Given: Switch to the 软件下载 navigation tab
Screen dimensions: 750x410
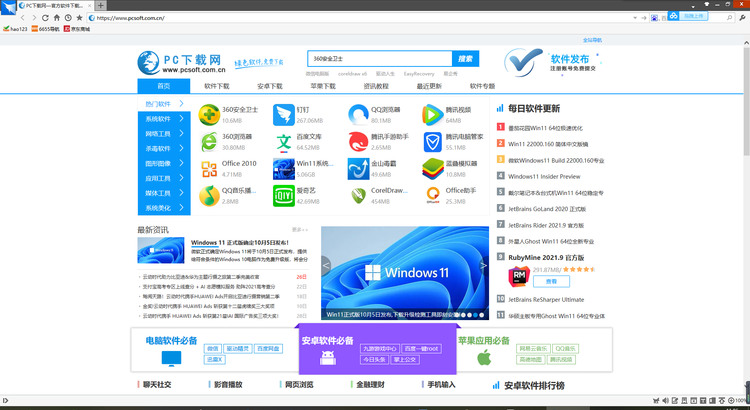Looking at the screenshot, I should tap(217, 86).
